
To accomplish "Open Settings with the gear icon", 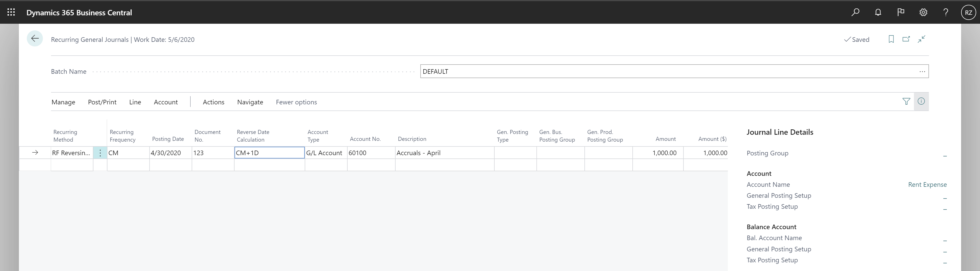I will pyautogui.click(x=923, y=12).
